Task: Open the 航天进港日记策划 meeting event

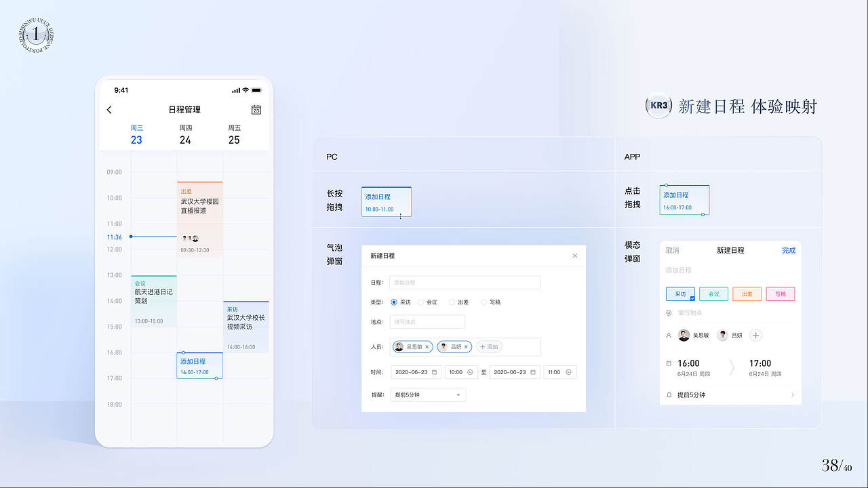Action: [x=154, y=301]
